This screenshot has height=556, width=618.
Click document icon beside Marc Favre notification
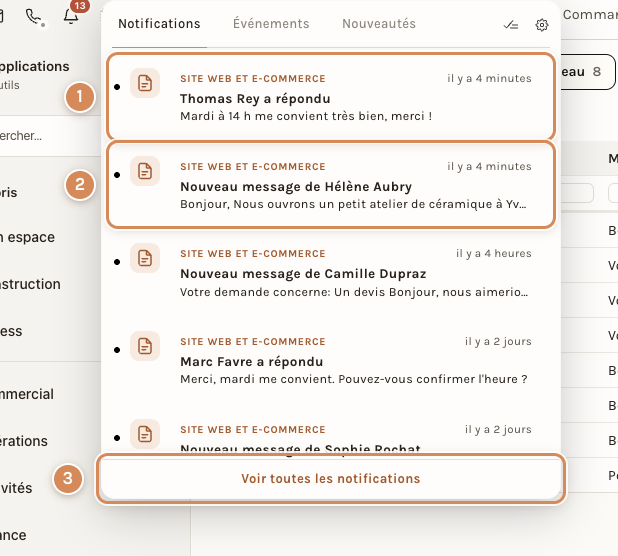pos(145,346)
